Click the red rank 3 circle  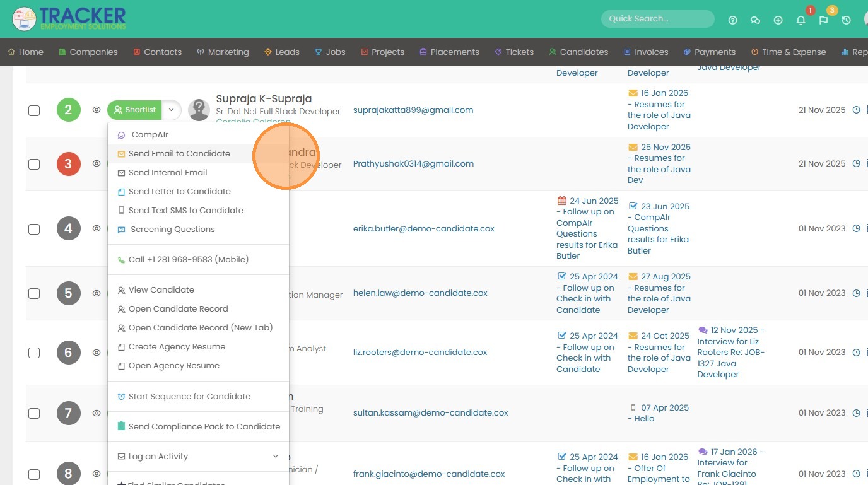[x=69, y=164]
